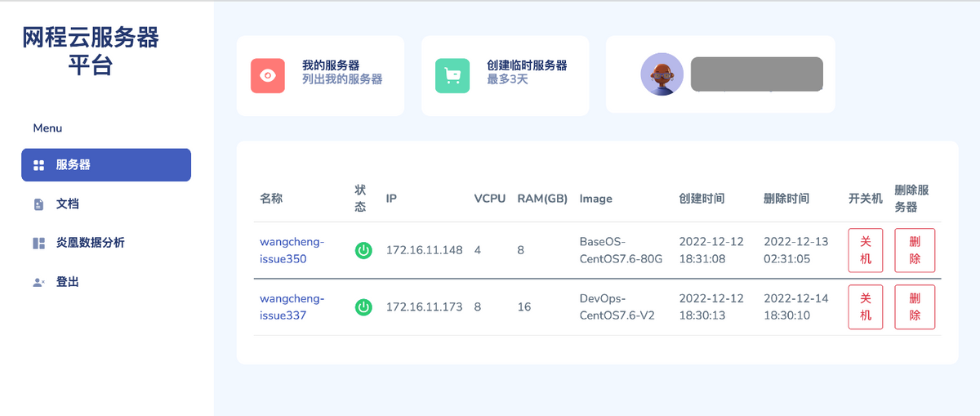Viewport: 980px width, 416px height.
Task: Click IP address 172.16.11.173
Action: [x=424, y=307]
